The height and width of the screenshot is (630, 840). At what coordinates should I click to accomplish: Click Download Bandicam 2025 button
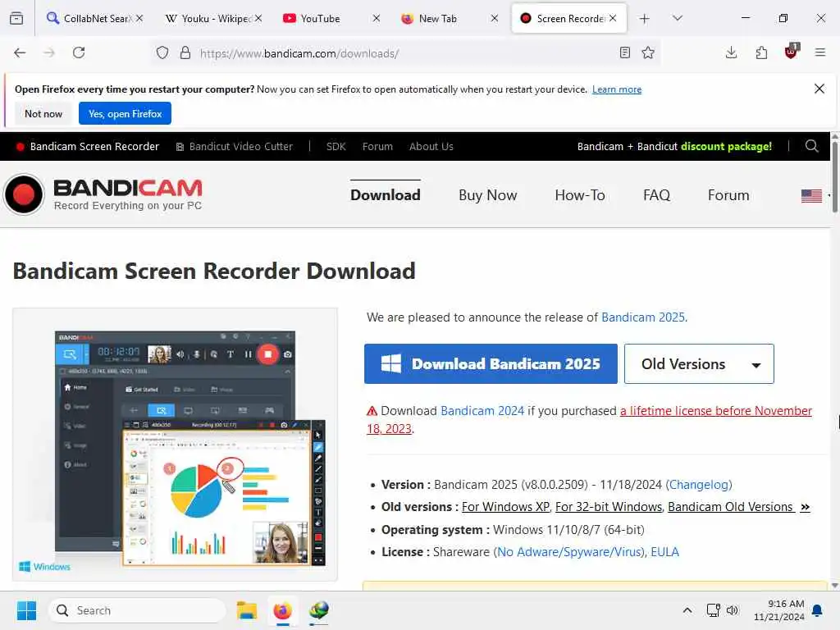[x=491, y=363]
